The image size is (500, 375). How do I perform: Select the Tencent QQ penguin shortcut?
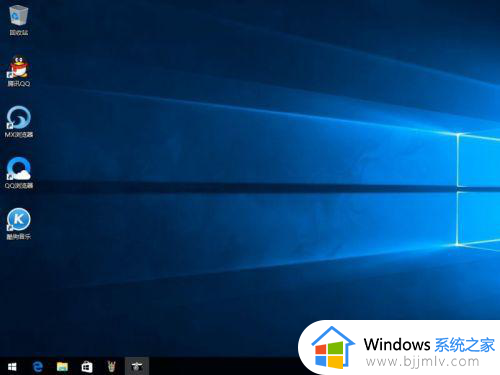pos(19,71)
